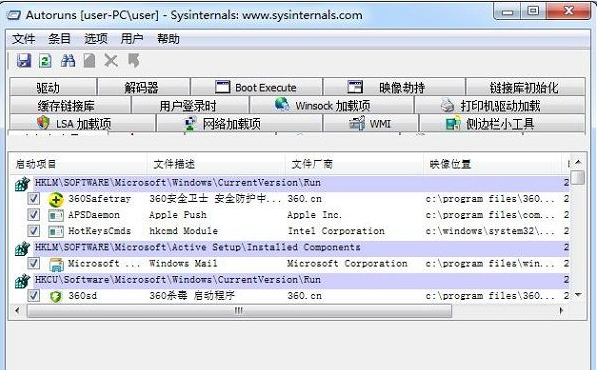The height and width of the screenshot is (370, 597).
Task: Click the grayed Properties page icon
Action: coord(89,61)
